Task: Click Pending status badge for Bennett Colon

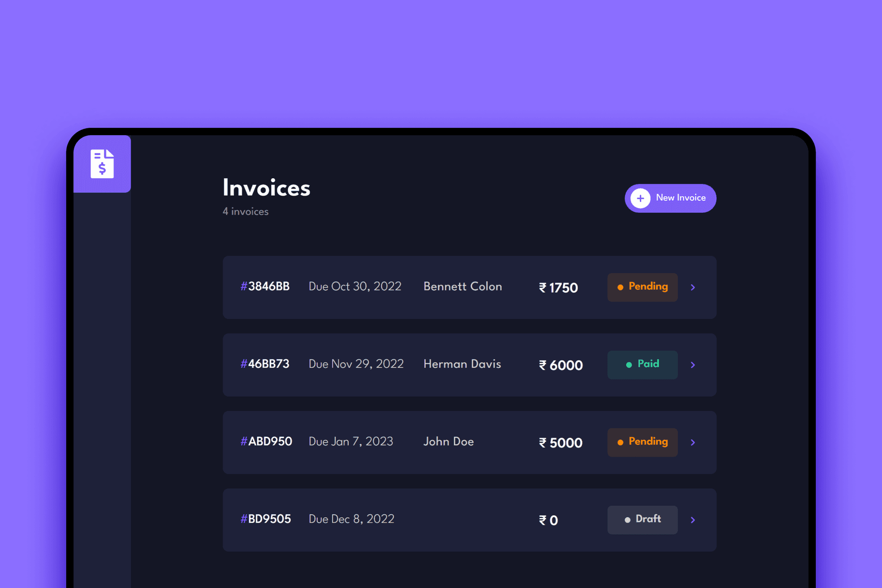Action: click(642, 287)
